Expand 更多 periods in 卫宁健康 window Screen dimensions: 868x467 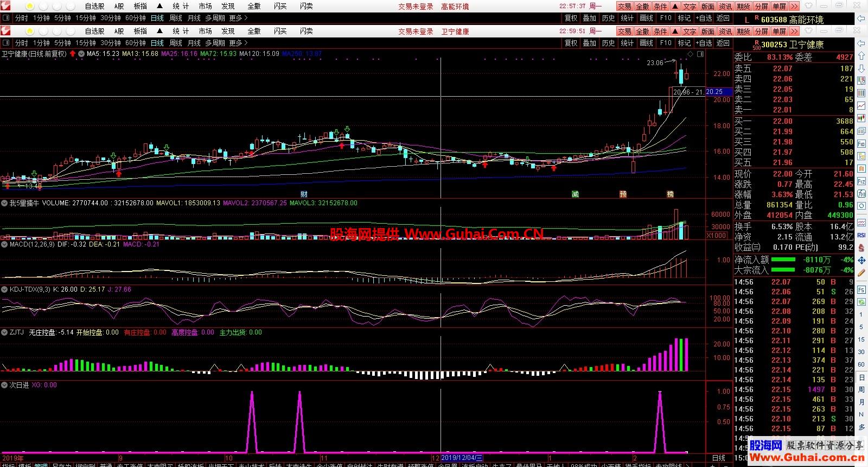coord(238,43)
